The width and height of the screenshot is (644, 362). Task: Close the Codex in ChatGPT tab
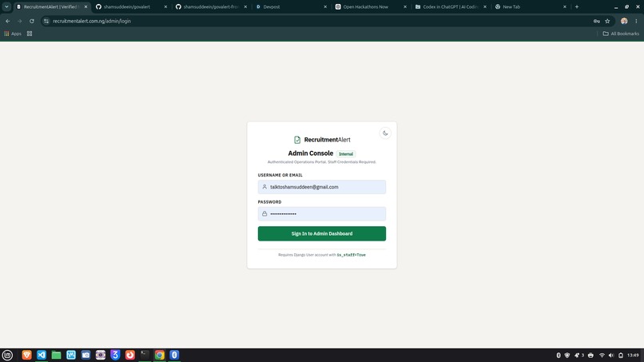pos(485,6)
